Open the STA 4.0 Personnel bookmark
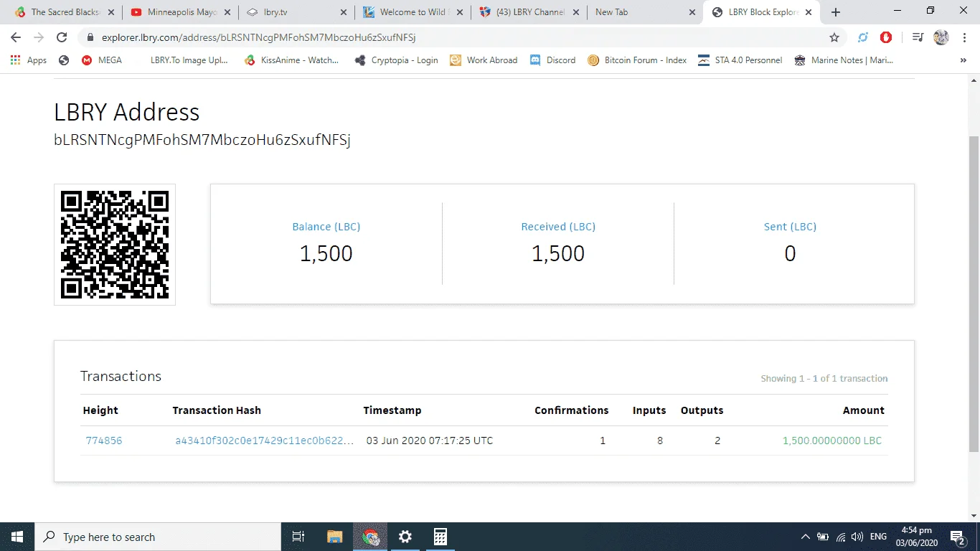 point(740,60)
